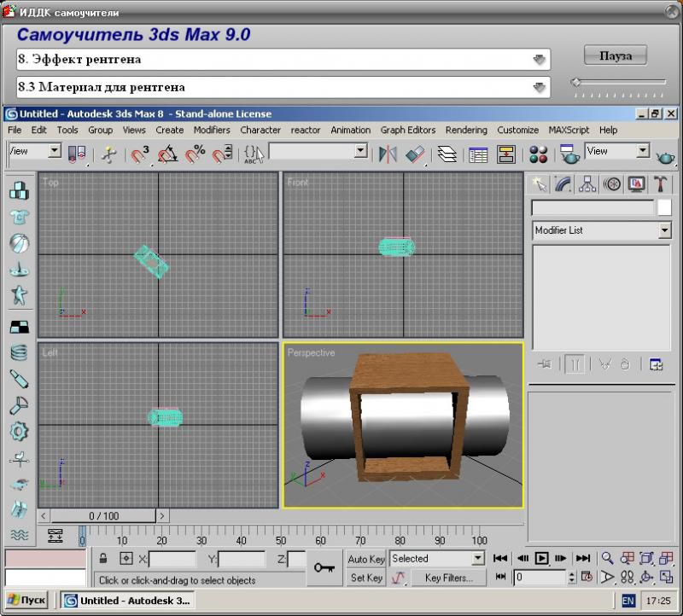Toggle Auto Key animation mode
This screenshot has width=683, height=616.
(366, 559)
